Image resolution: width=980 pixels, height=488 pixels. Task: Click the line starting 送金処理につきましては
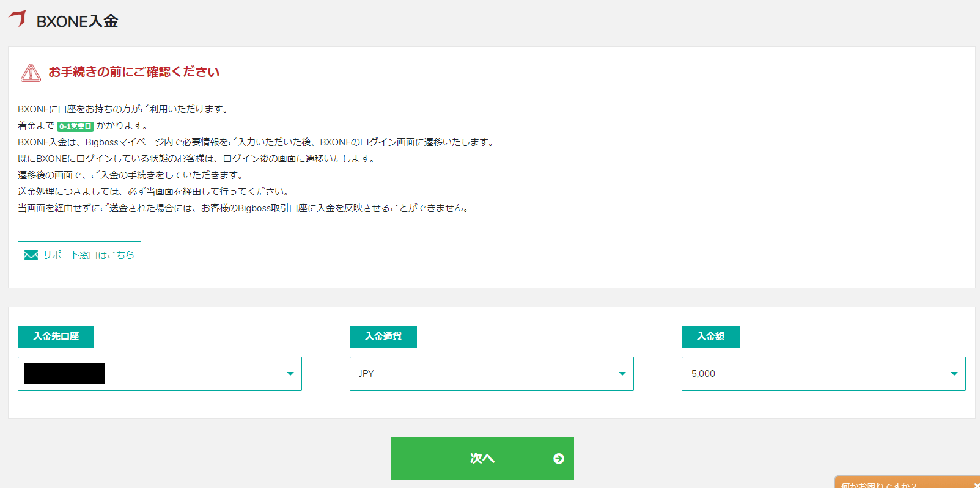(x=154, y=192)
